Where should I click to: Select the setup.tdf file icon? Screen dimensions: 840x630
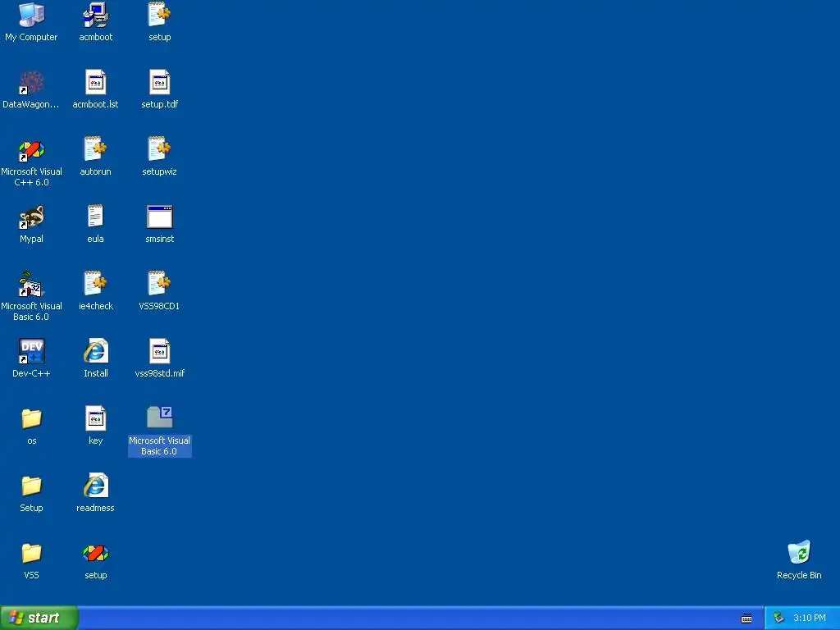(160, 83)
